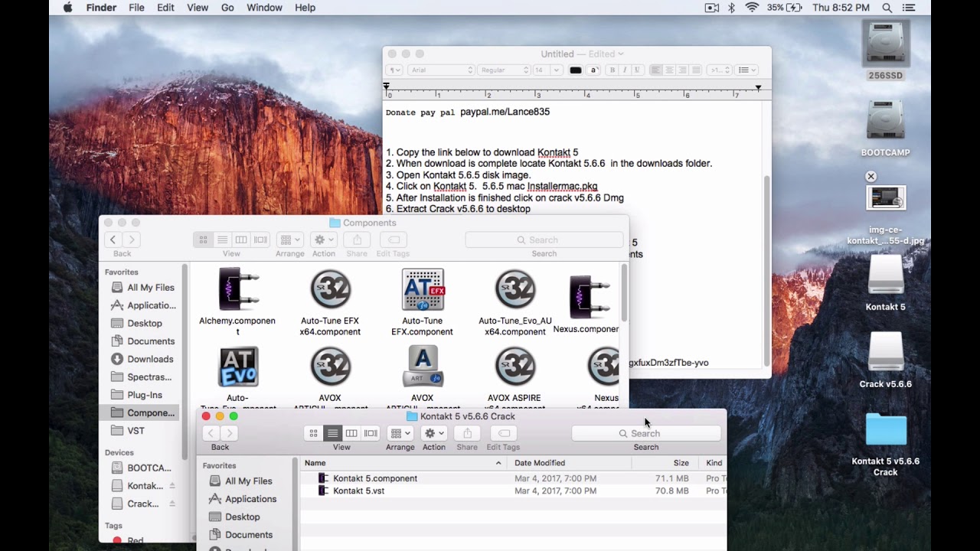Open Applications in Kontakt Crack sidebar
Viewport: 980px width, 551px height.
click(x=243, y=499)
